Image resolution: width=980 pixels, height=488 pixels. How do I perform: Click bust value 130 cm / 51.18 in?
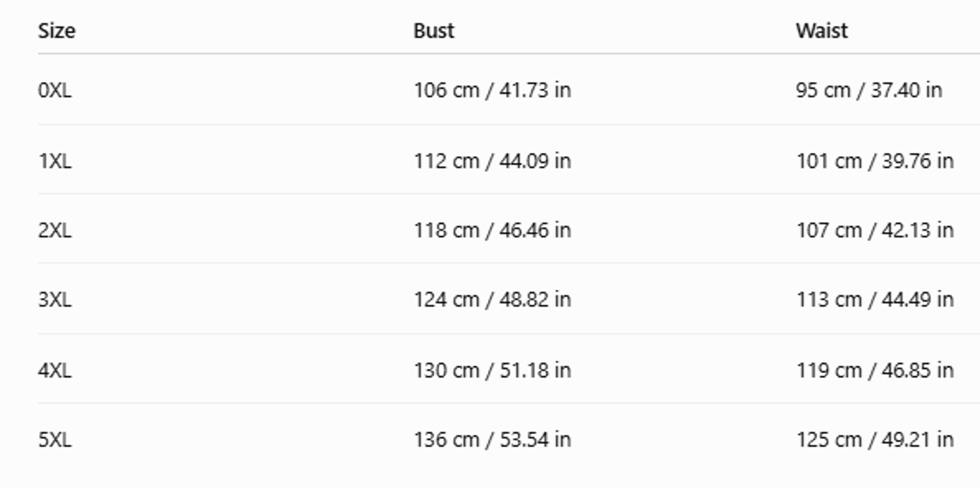point(493,370)
